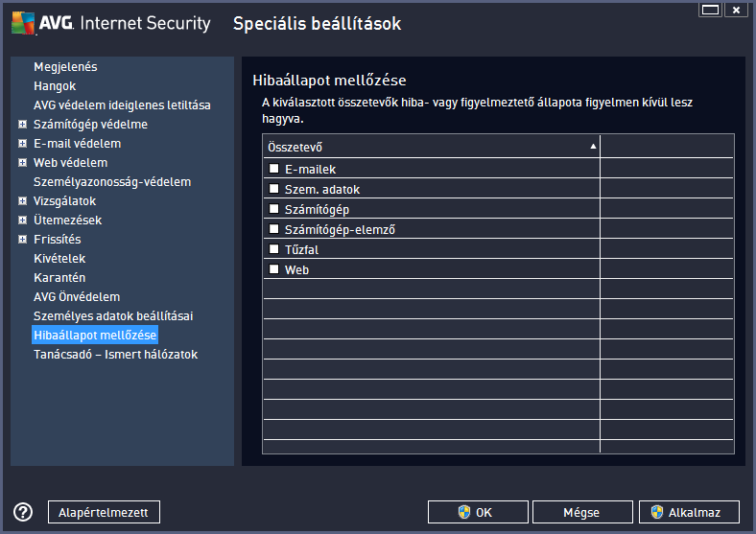Tick the Számítógép checkbox

273,209
